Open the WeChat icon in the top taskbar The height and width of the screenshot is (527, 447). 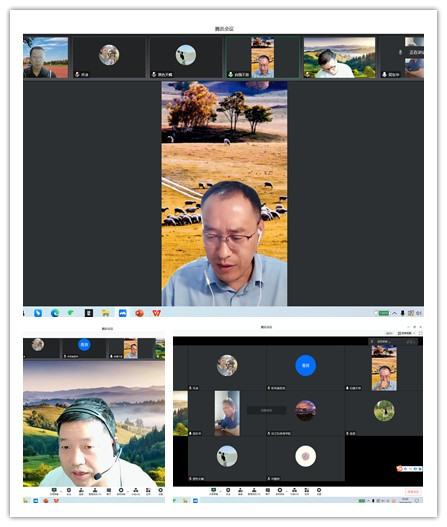click(x=71, y=313)
